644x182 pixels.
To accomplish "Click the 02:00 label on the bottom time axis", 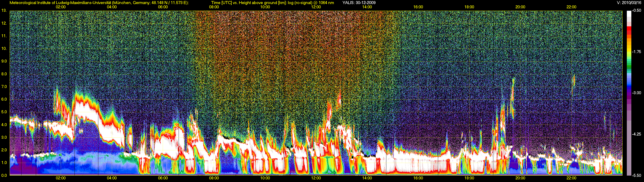I will (x=61, y=178).
